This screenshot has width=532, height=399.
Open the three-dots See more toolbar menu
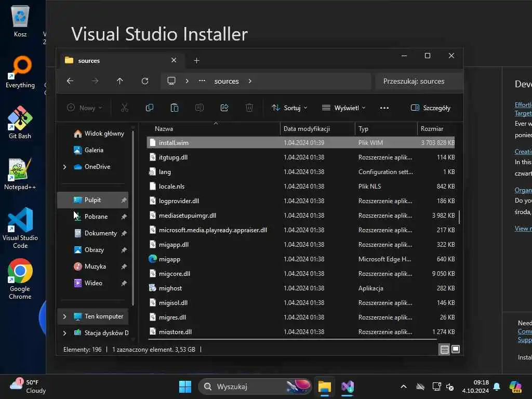tap(384, 108)
